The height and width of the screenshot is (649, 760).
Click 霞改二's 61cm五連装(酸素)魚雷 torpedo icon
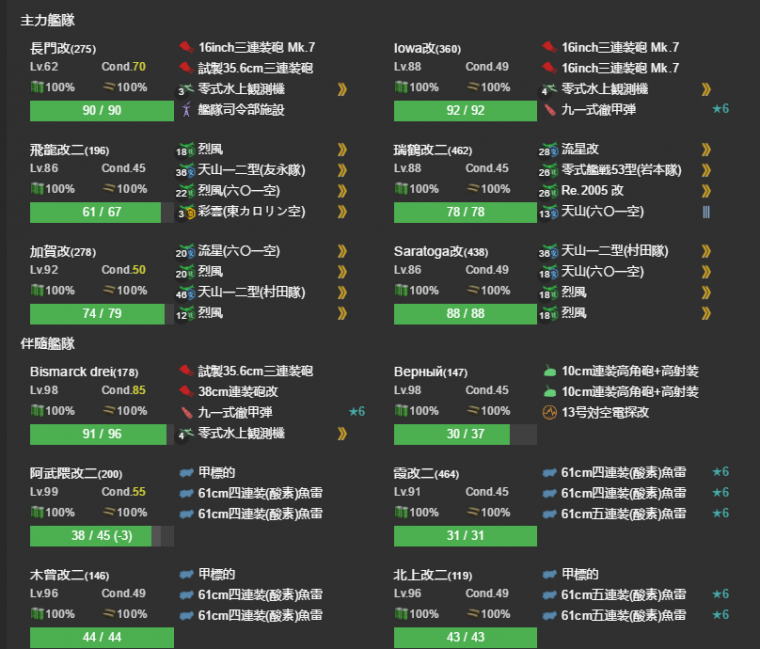(x=550, y=514)
